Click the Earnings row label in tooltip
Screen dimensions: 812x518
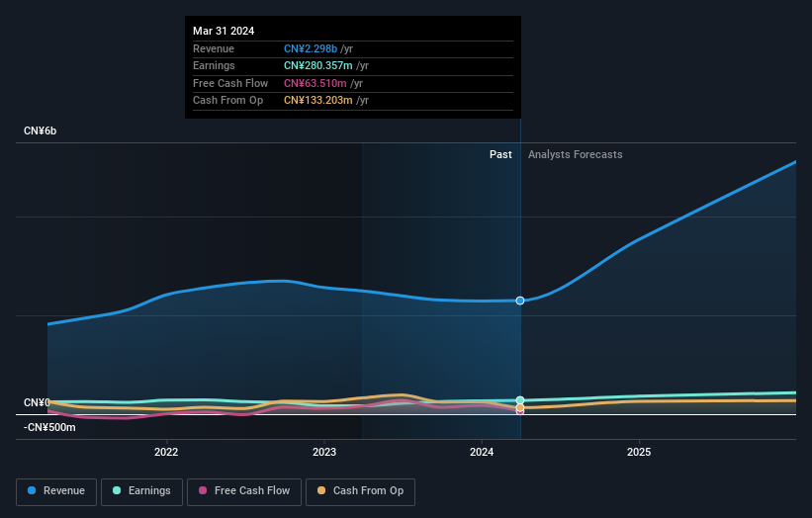[x=214, y=65]
